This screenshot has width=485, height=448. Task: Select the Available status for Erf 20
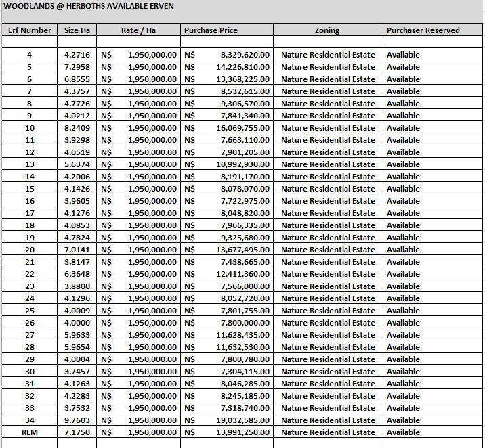click(403, 250)
